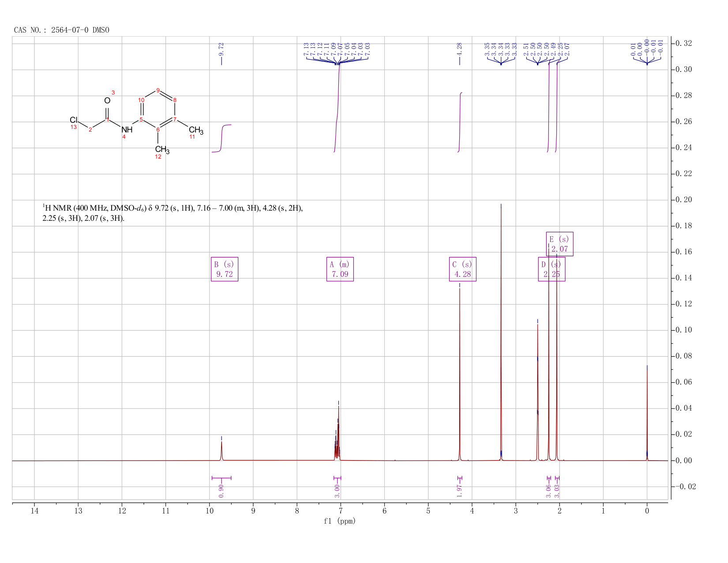Click axis tick label 14 ppm
The width and height of the screenshot is (728, 563).
pyautogui.click(x=34, y=511)
